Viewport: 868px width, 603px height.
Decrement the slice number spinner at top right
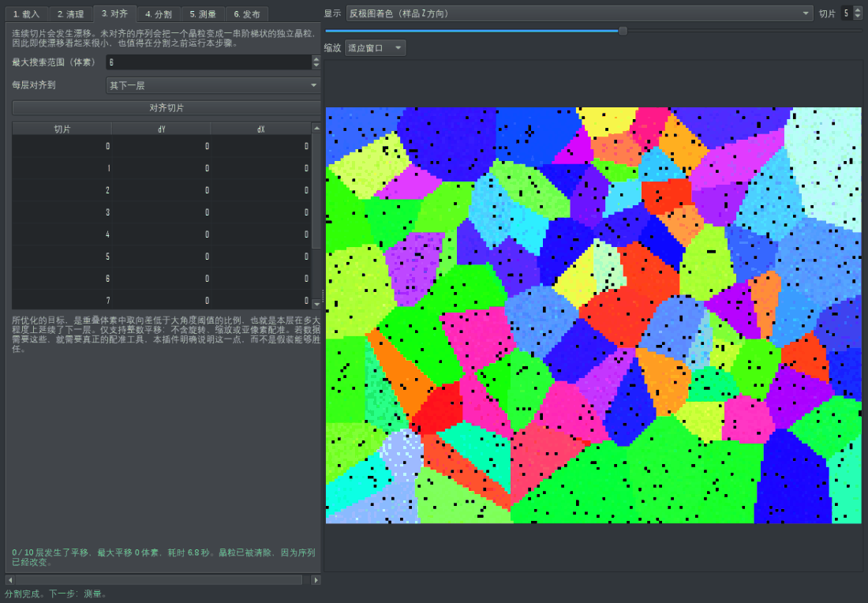point(858,17)
